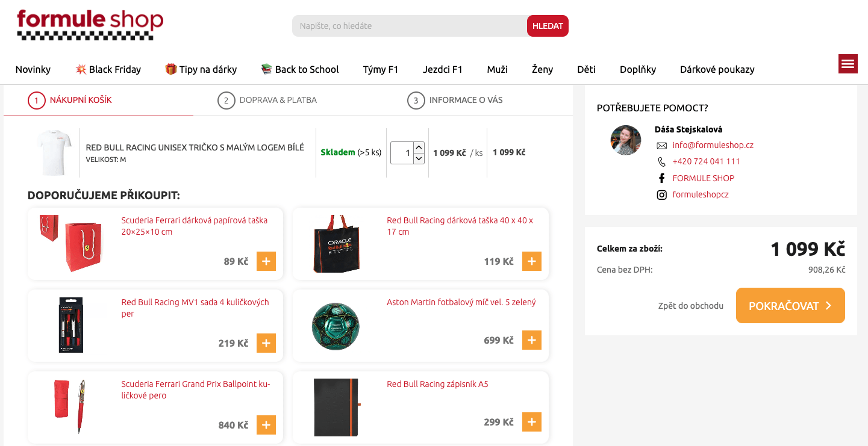The width and height of the screenshot is (868, 446).
Task: Click the email envelope icon
Action: pos(661,144)
